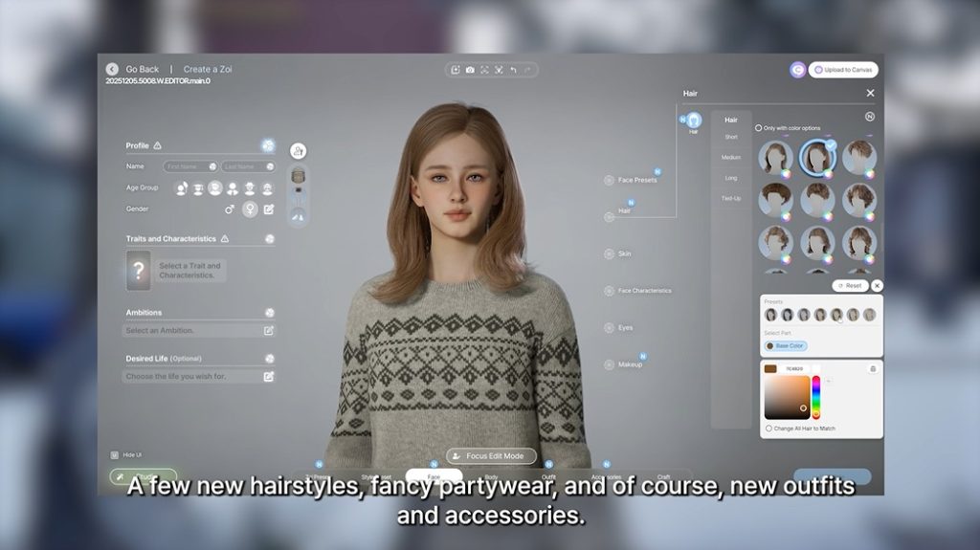The image size is (980, 550).
Task: Enable Only with color options
Action: click(x=759, y=128)
